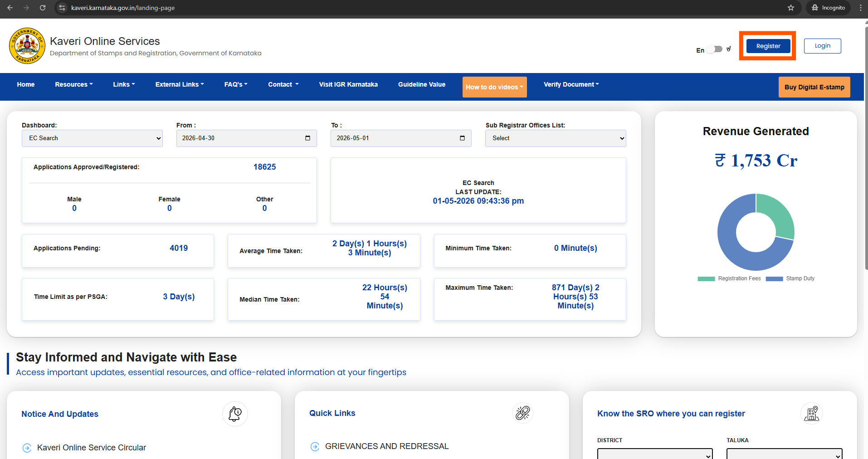The height and width of the screenshot is (459, 868).
Task: Open Kaveri Online Service Circular link
Action: point(92,448)
